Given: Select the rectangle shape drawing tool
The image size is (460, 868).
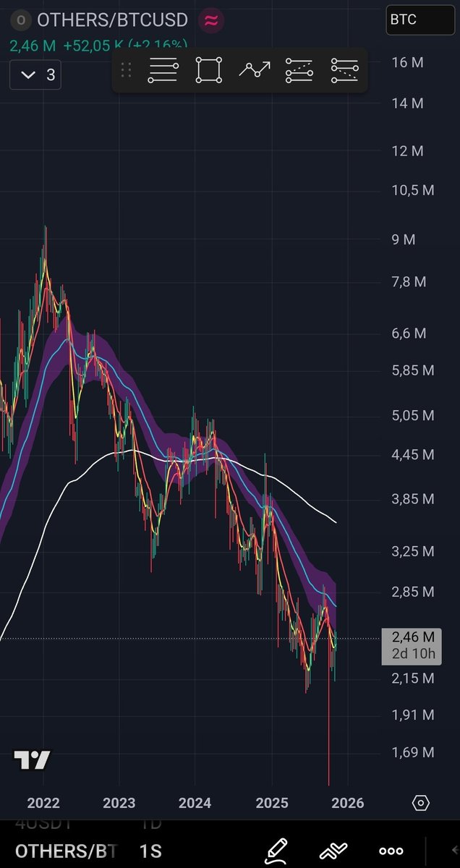Looking at the screenshot, I should tap(209, 70).
